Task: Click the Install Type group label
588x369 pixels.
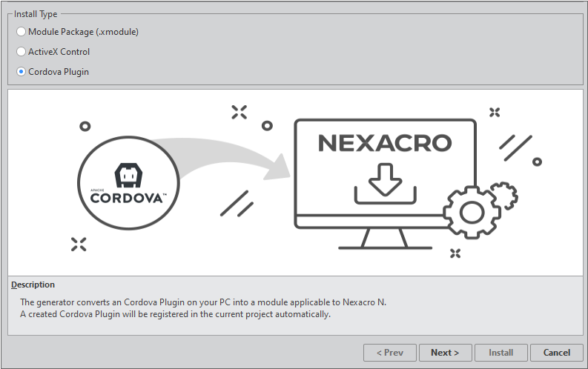Action: pos(36,14)
